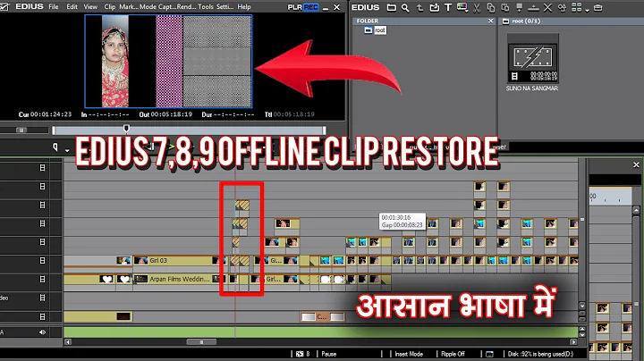
Task: Click the Add Clip icon in Bin
Action: pyautogui.click(x=434, y=7)
